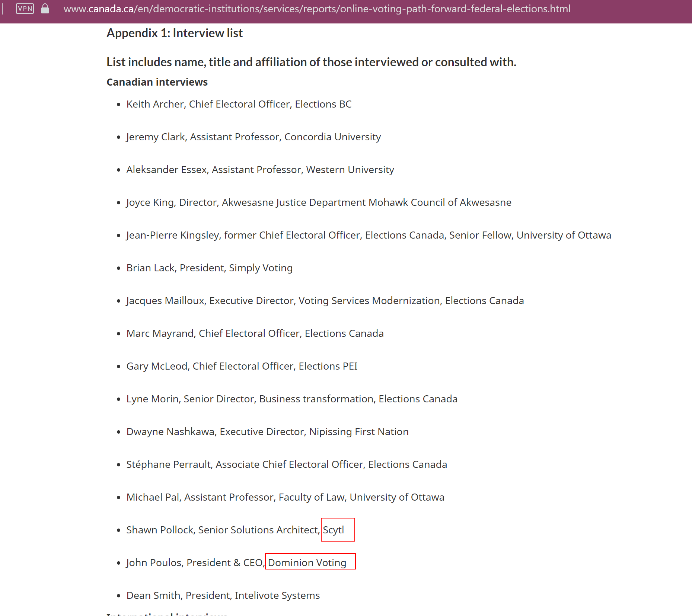
Task: Click the Stéphane Perrault, Associate Chief Electoral Officer entry
Action: (x=287, y=465)
